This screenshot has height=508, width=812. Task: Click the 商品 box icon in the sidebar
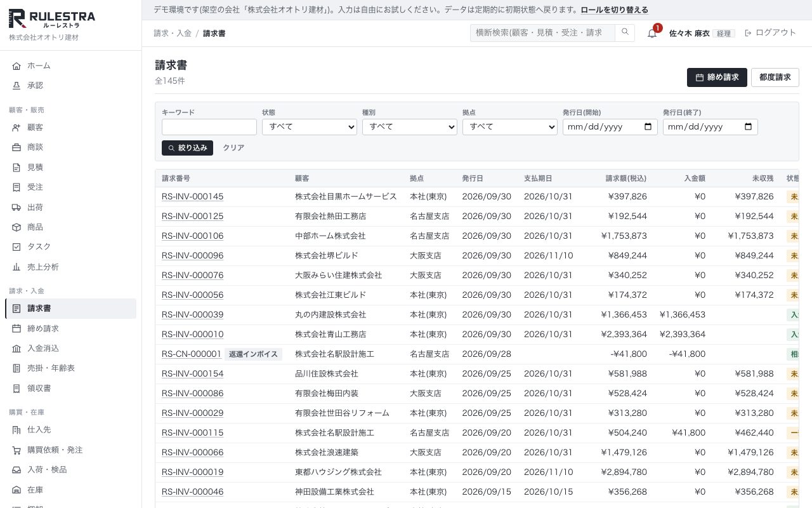16,227
